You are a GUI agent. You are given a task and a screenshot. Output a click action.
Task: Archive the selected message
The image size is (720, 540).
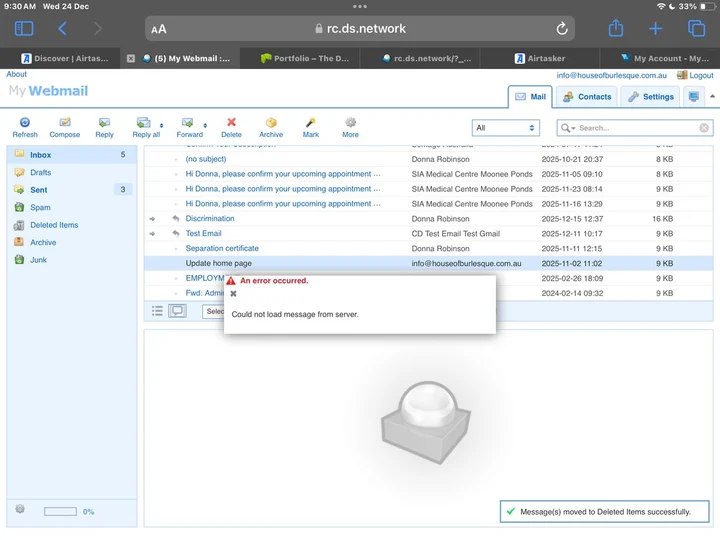[271, 127]
